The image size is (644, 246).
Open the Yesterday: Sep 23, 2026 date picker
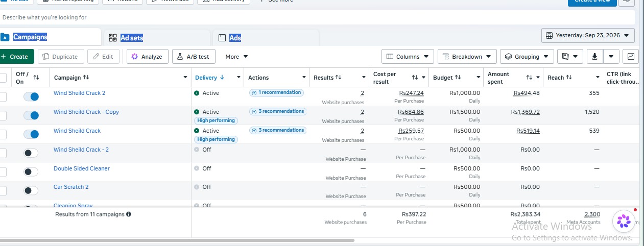click(588, 36)
